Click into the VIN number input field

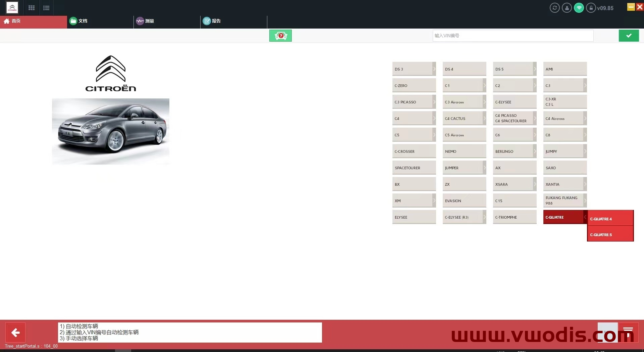click(x=513, y=36)
